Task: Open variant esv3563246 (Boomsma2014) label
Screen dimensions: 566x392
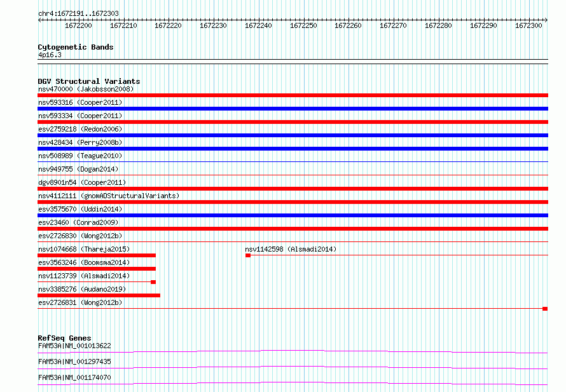Action: coord(84,262)
